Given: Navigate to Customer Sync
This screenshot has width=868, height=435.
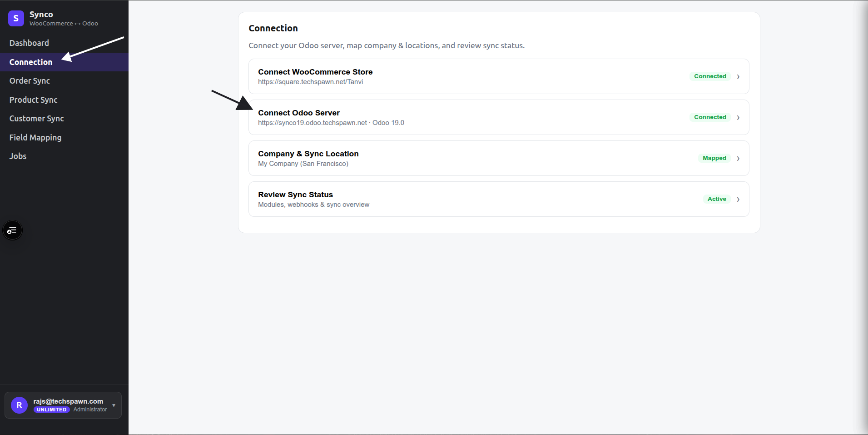Looking at the screenshot, I should pyautogui.click(x=36, y=119).
